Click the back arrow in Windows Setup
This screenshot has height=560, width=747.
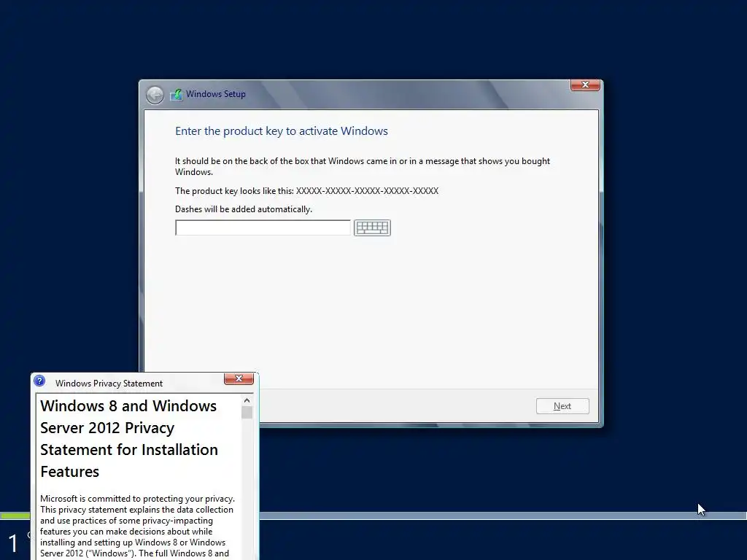[155, 95]
